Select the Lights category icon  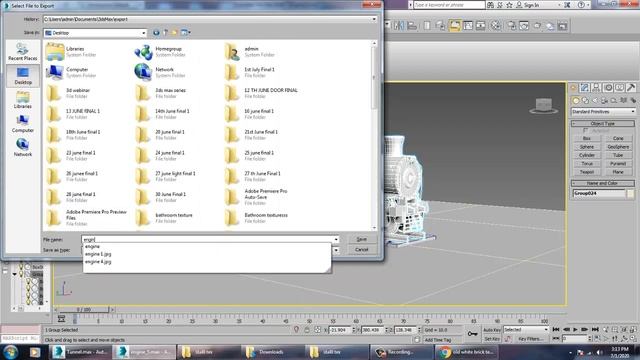pyautogui.click(x=595, y=100)
